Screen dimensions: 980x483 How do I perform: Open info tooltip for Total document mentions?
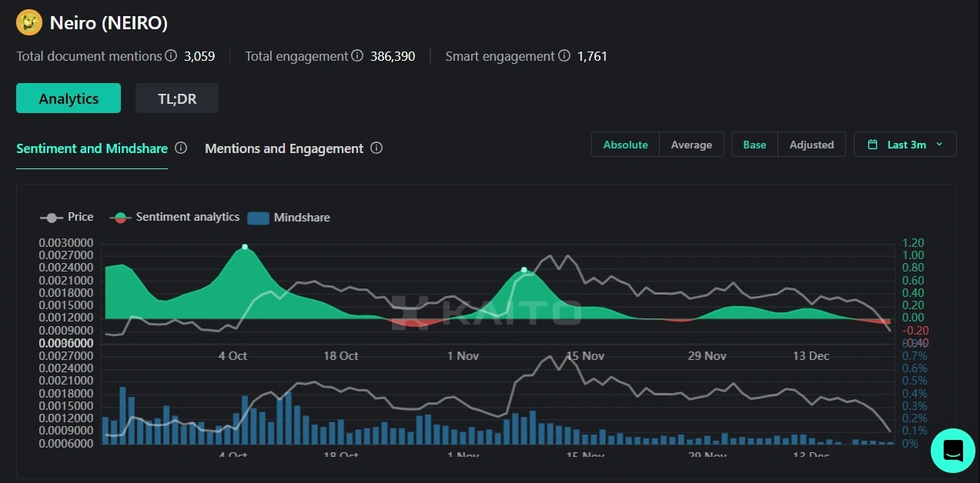tap(171, 55)
